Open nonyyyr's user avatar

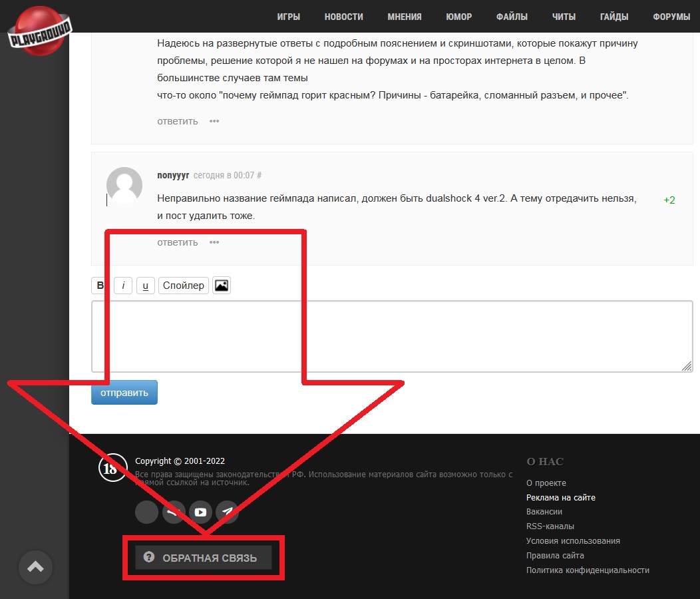(124, 185)
